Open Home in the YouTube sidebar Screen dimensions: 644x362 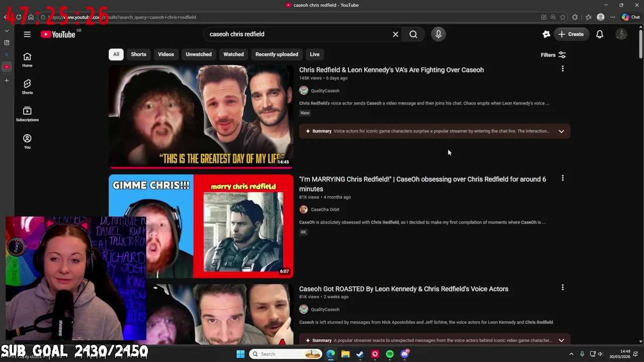(x=27, y=60)
